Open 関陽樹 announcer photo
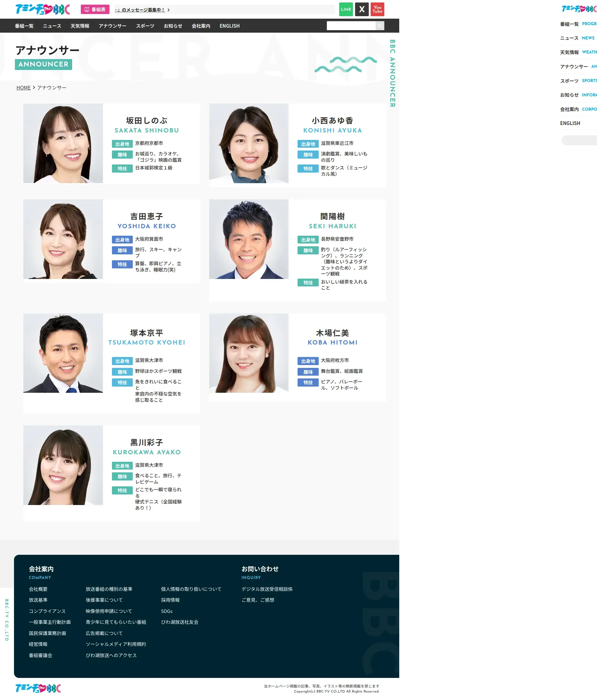This screenshot has width=597, height=700. tap(249, 239)
